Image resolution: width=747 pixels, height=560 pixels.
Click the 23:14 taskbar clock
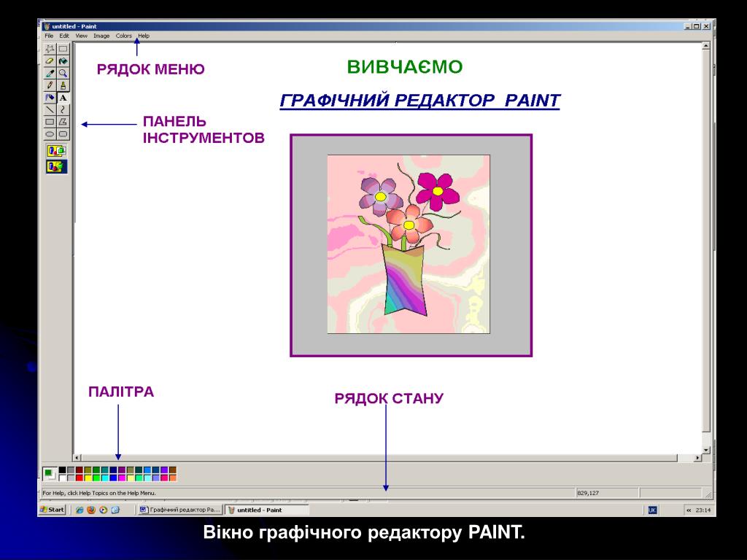pyautogui.click(x=703, y=510)
